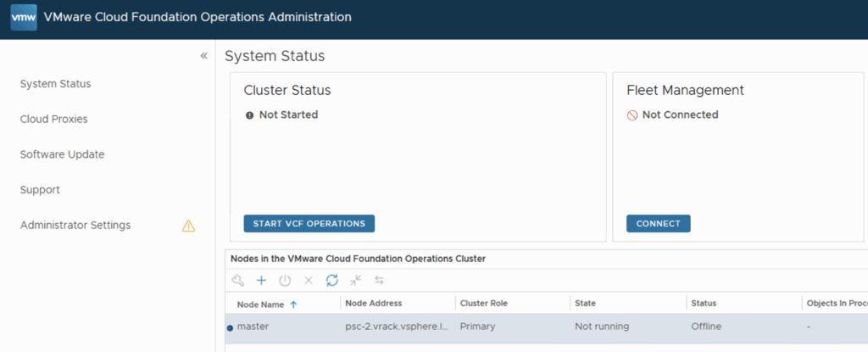Image resolution: width=868 pixels, height=352 pixels.
Task: Open Software Update section
Action: (x=62, y=154)
